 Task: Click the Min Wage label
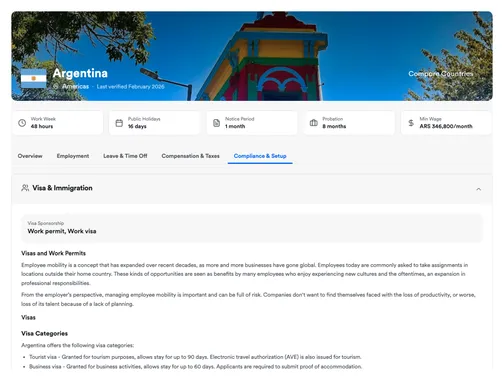[430, 119]
